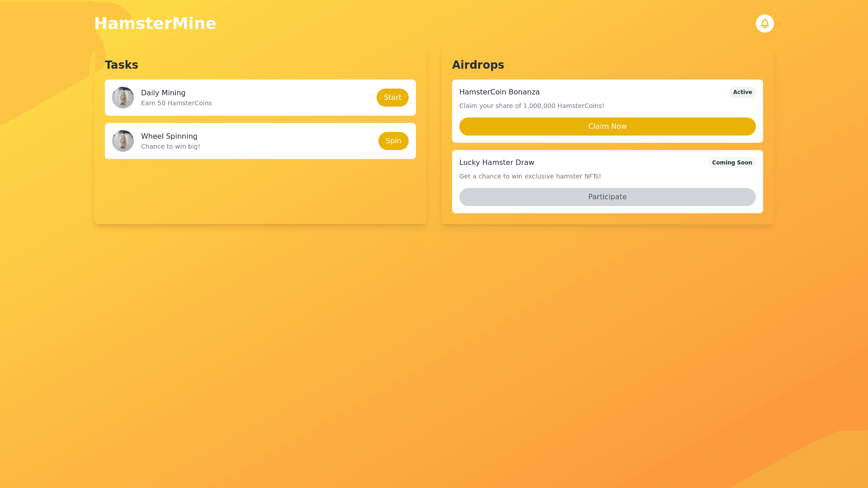Select the Tasks section heading

click(x=122, y=65)
